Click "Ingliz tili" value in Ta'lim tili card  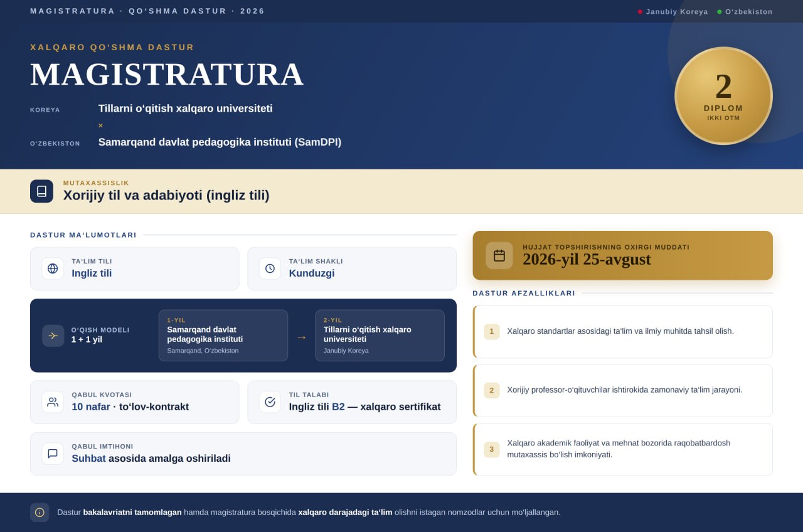tap(92, 274)
